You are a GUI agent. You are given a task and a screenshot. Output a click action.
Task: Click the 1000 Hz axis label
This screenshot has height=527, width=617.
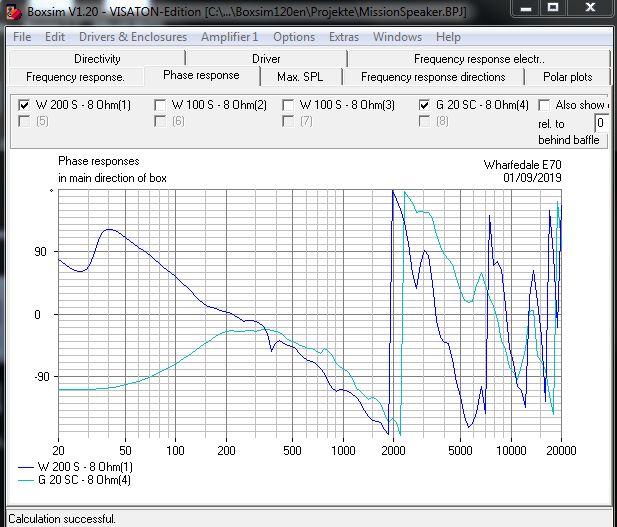pos(343,450)
